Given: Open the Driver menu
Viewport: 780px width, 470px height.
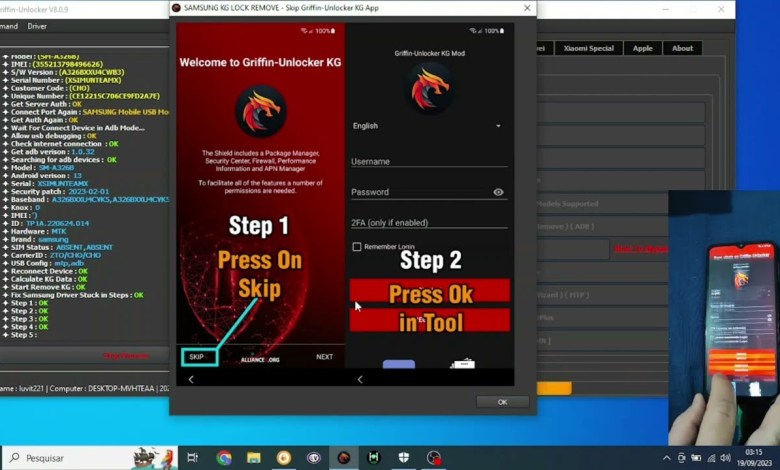Looking at the screenshot, I should pyautogui.click(x=37, y=26).
